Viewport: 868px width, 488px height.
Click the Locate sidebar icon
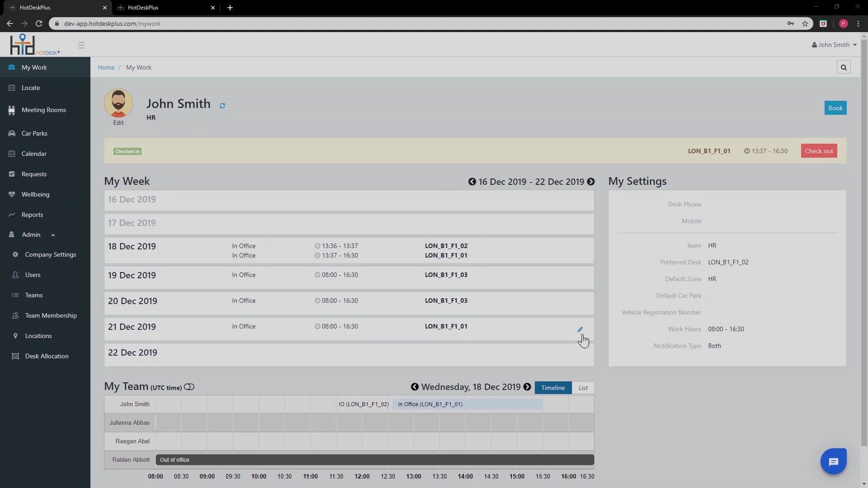click(x=12, y=88)
